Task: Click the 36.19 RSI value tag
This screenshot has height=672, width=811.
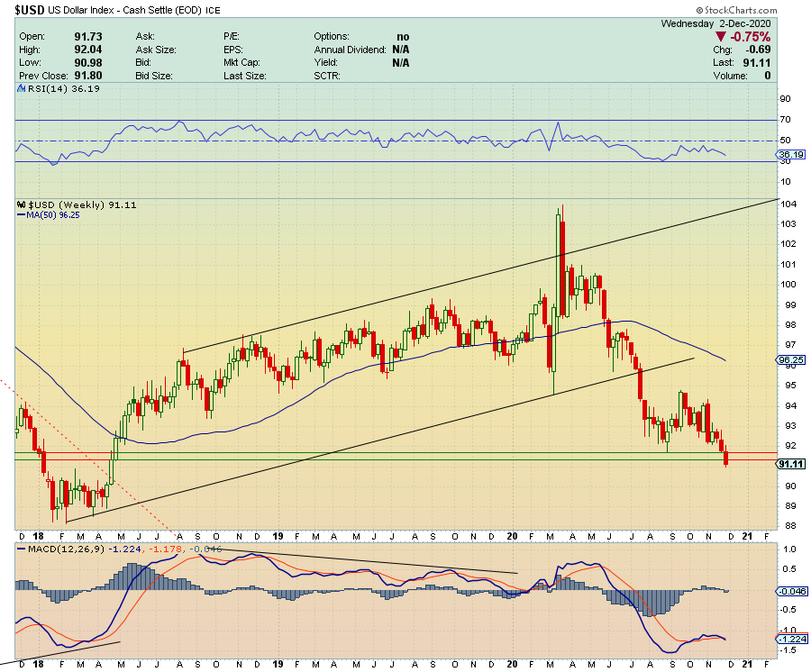Action: click(x=791, y=155)
